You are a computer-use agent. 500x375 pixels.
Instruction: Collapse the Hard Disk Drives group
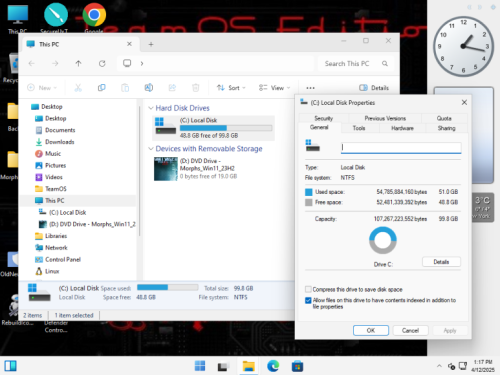click(x=151, y=108)
